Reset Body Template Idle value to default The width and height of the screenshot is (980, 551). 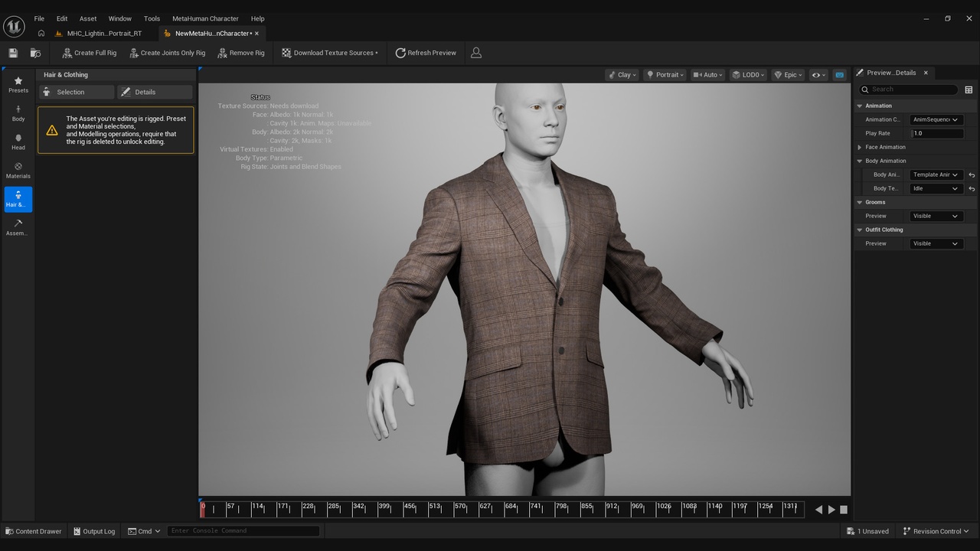972,188
